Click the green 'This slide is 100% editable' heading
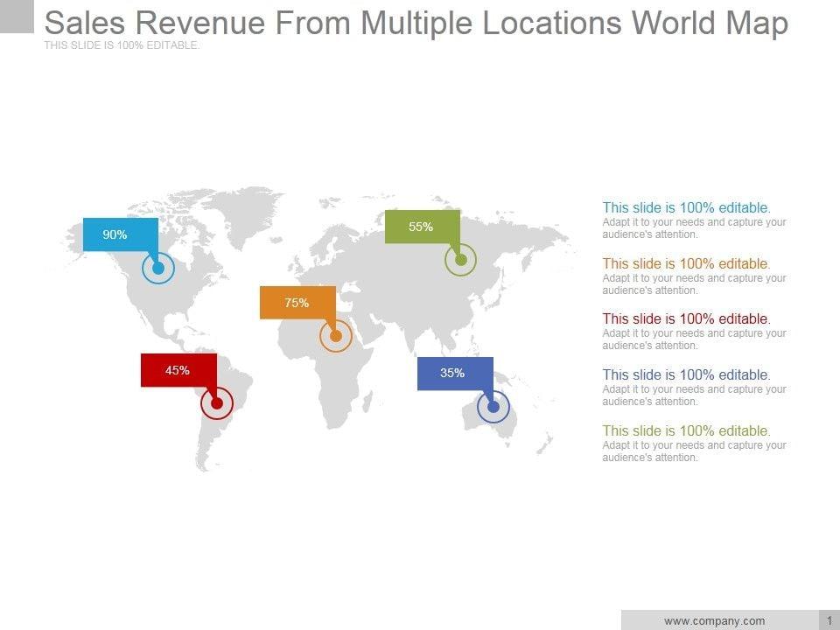 coord(686,431)
